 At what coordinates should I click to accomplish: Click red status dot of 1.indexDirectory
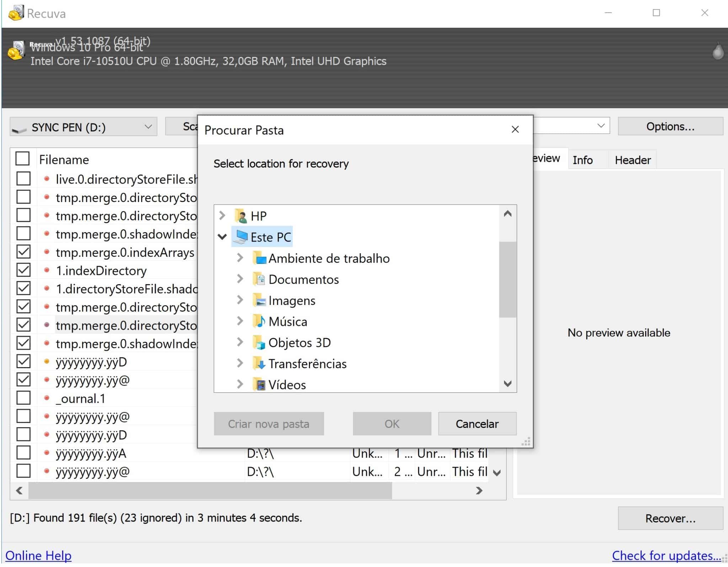(47, 270)
